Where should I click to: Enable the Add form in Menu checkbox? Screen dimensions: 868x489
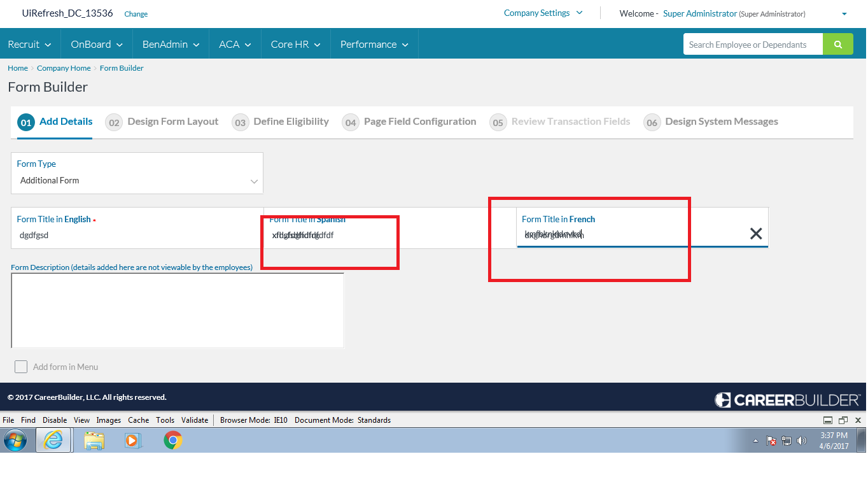point(21,367)
